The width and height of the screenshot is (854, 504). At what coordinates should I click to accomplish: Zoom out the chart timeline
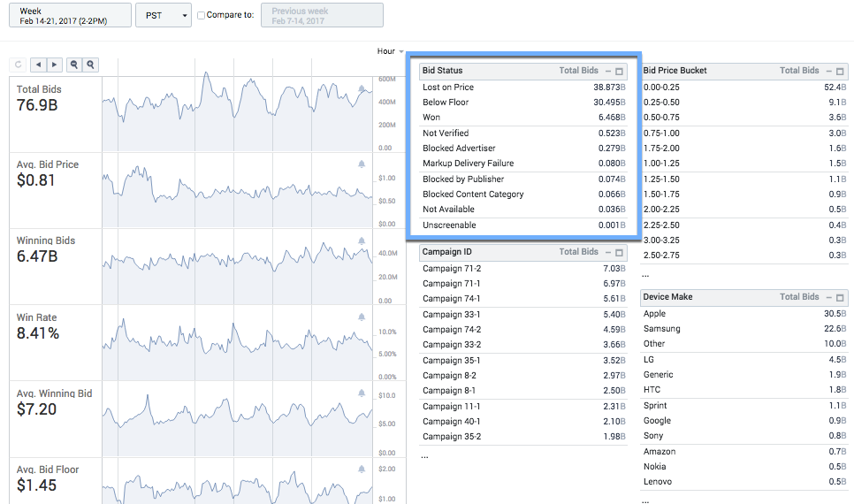coord(74,65)
